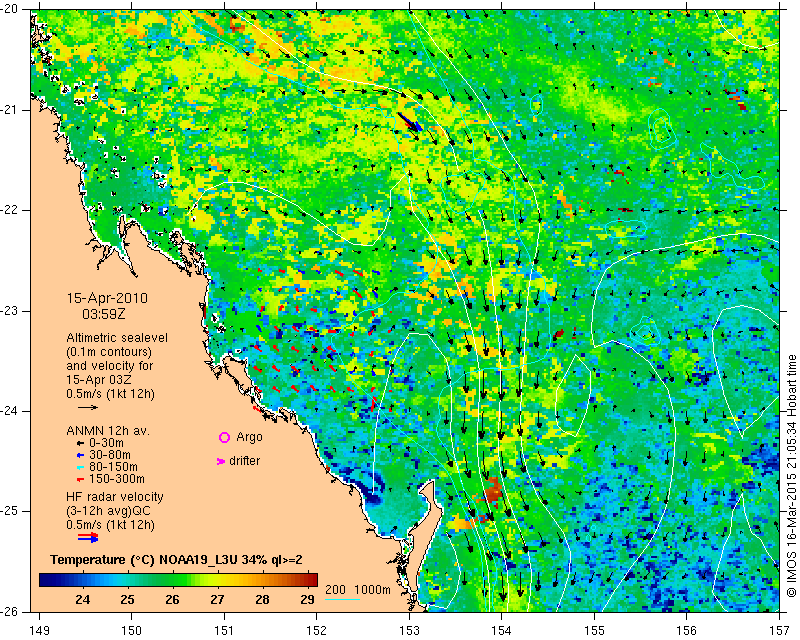Image resolution: width=800 pixels, height=640 pixels.
Task: Click the "-24" latitude axis label
Action: (10, 411)
